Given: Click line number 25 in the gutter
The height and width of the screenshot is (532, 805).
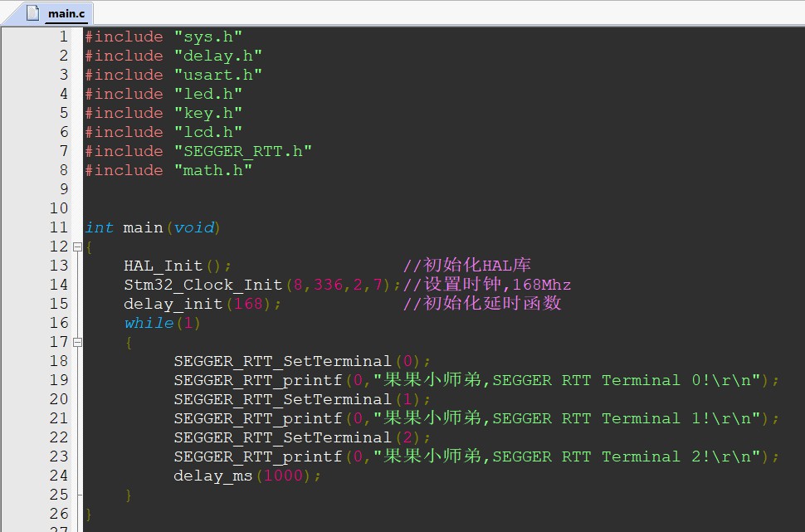Looking at the screenshot, I should tap(59, 494).
